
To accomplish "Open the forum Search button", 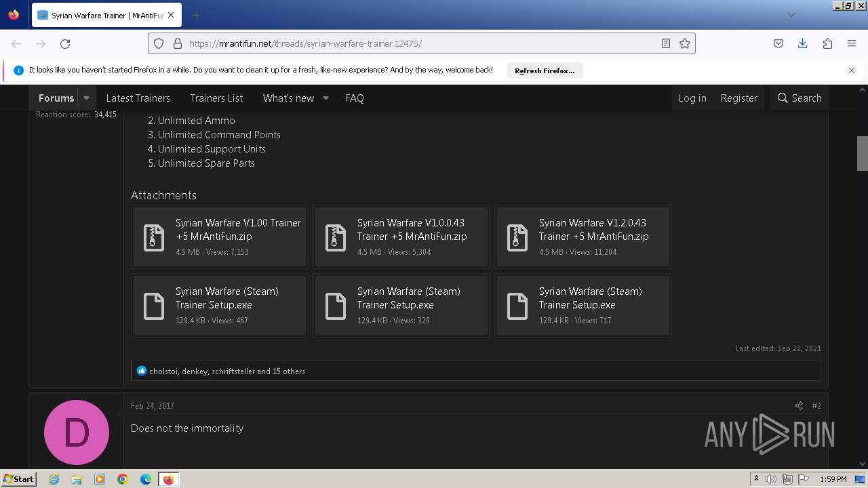I will (x=800, y=98).
